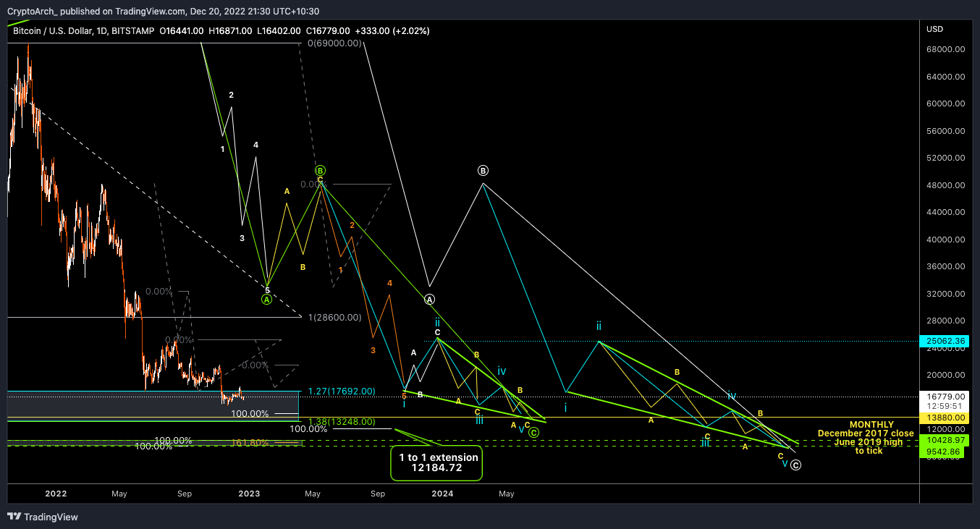980x529 pixels.
Task: Click the 2024 label on time axis
Action: point(442,494)
